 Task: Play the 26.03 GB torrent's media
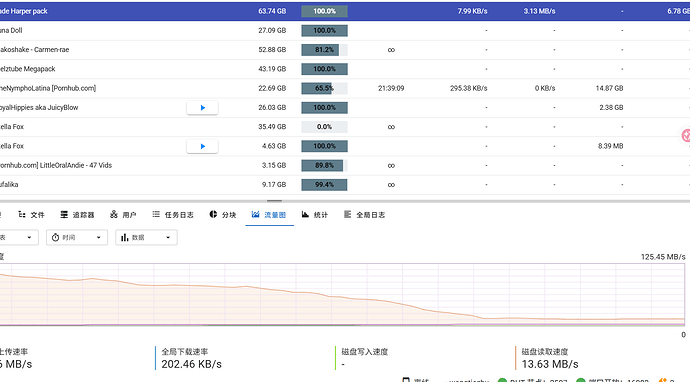[x=202, y=108]
